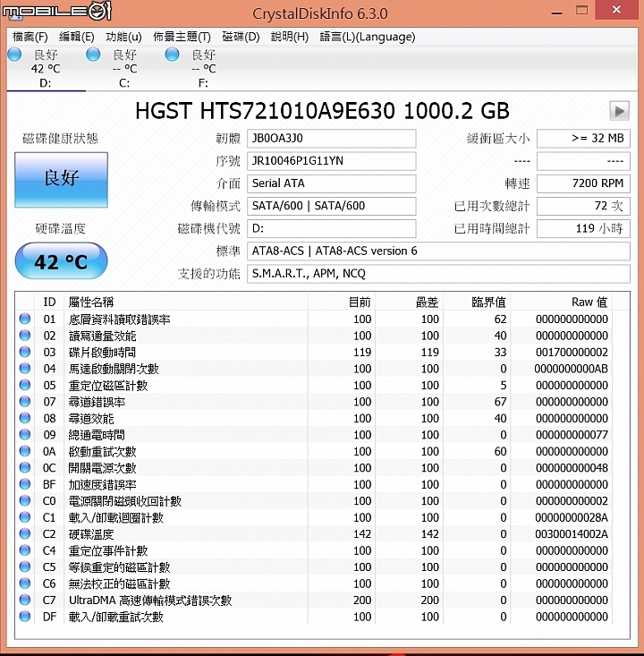This screenshot has width=644, height=656.
Task: Click status orb of attribute 0A
Action: pyautogui.click(x=25, y=451)
